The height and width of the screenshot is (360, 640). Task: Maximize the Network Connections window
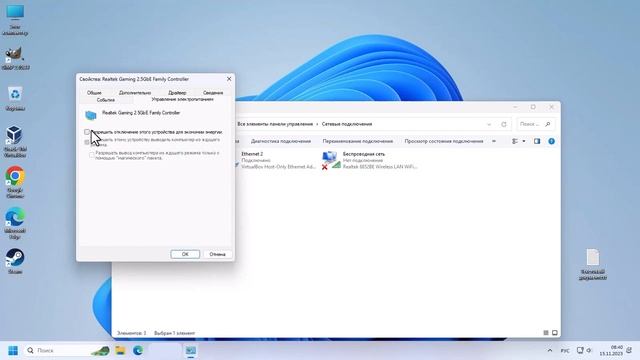click(533, 107)
